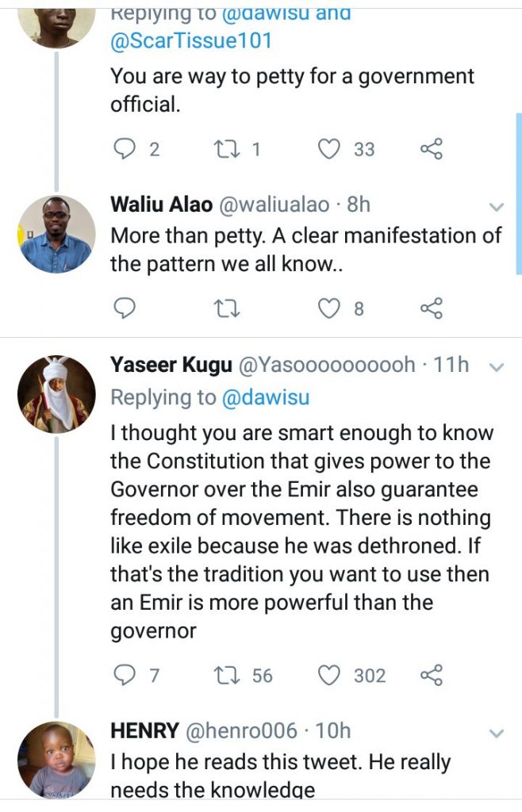
Task: Reply to the 'way to petty' tweet
Action: click(123, 148)
